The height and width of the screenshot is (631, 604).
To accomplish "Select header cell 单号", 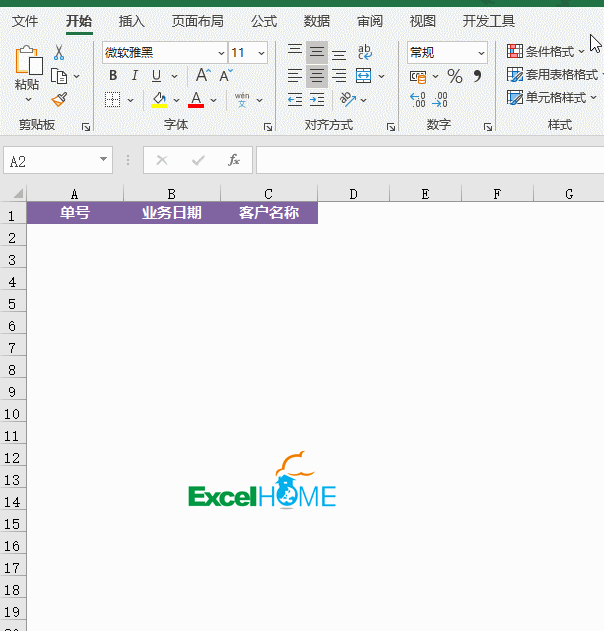I will coord(75,213).
